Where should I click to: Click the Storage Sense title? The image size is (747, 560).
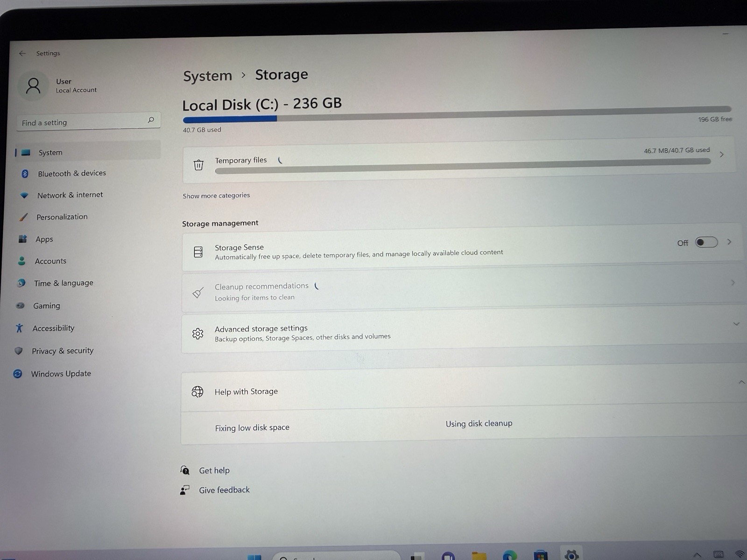coord(239,247)
